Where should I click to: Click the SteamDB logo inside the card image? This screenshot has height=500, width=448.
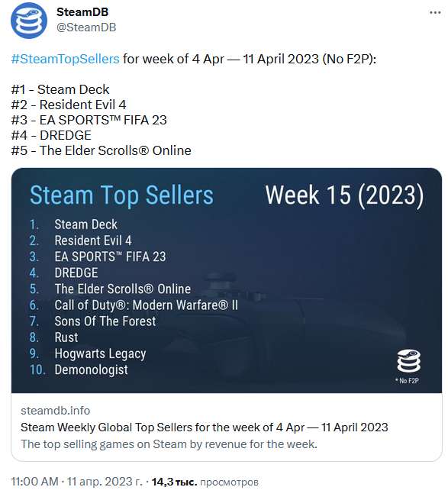408,361
